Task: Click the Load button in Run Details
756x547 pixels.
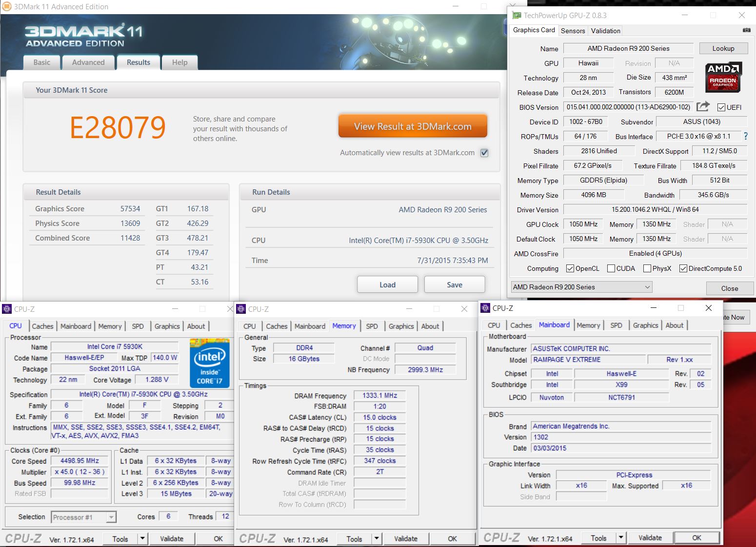Action: tap(387, 284)
